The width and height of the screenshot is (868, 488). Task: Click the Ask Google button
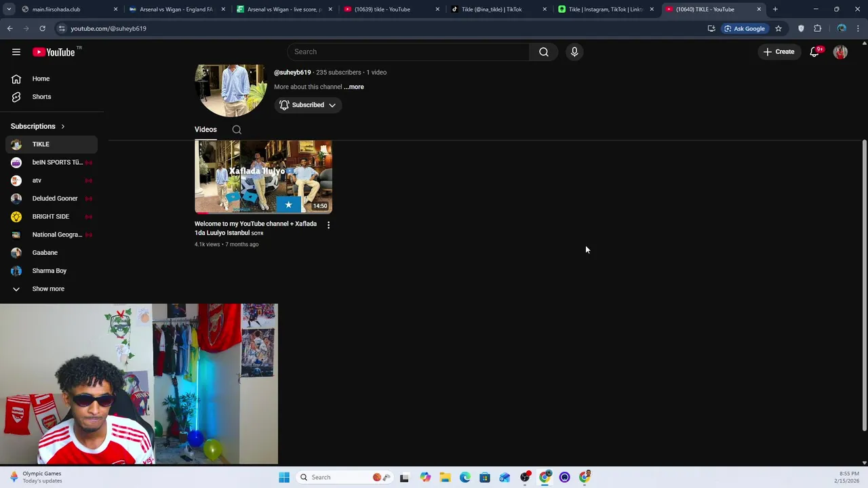coord(744,28)
